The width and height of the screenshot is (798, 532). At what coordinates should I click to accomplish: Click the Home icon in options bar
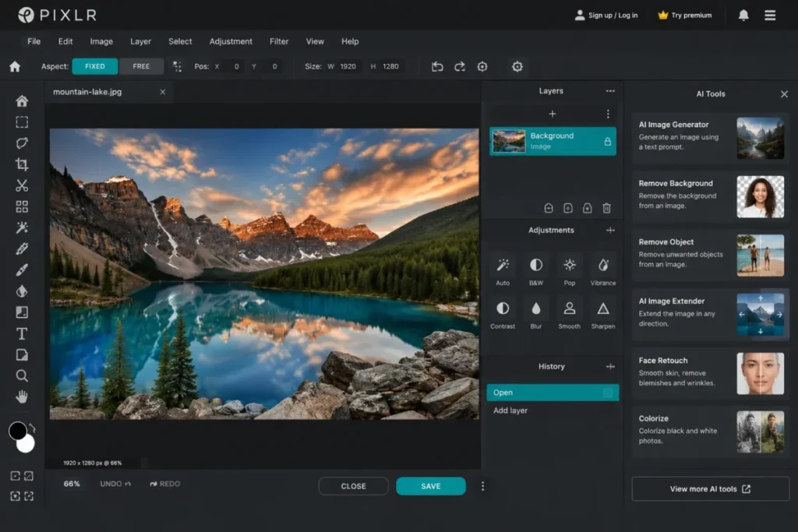[15, 67]
